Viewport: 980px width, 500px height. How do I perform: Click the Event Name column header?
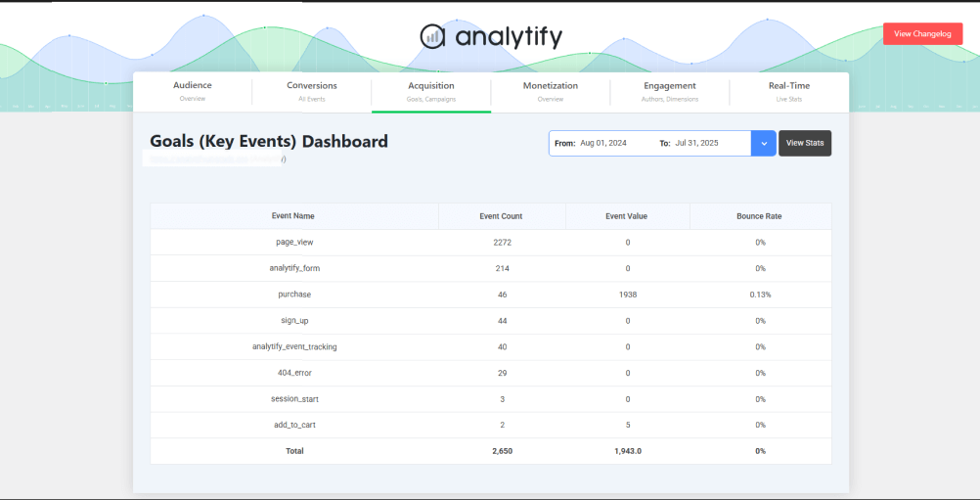point(293,216)
